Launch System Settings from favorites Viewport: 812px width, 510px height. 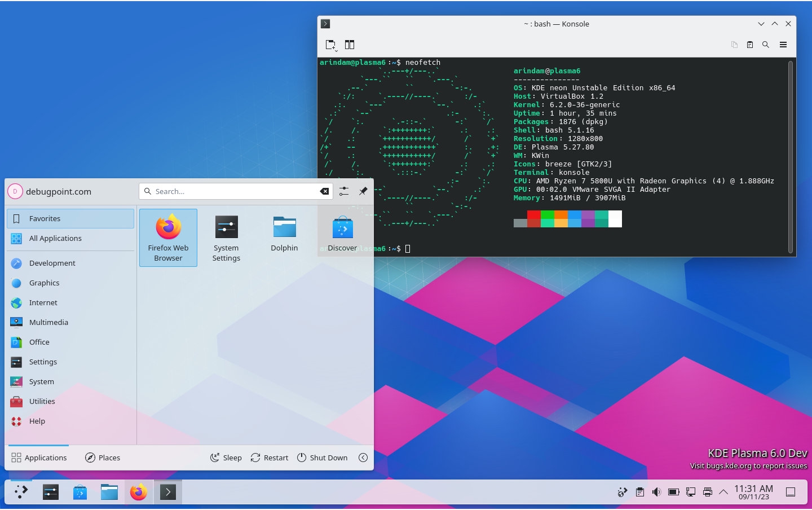[226, 238]
